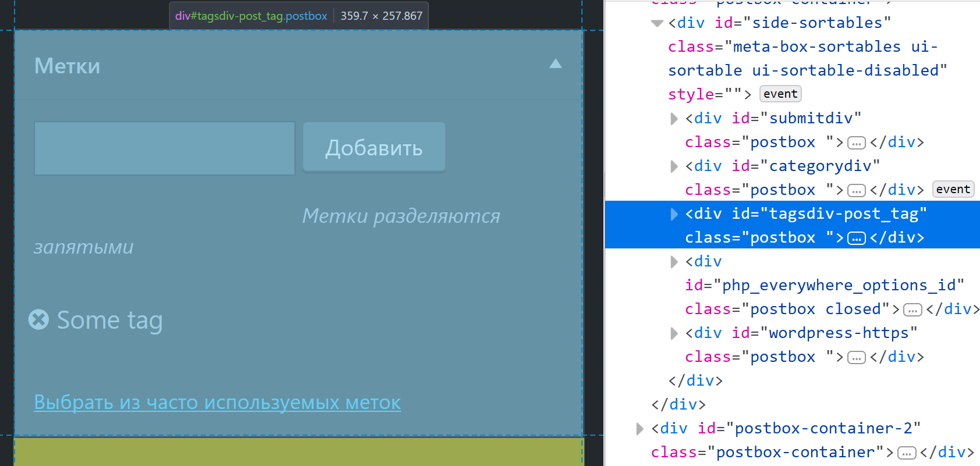Expand the categorydiv node
980x466 pixels.
pos(674,166)
